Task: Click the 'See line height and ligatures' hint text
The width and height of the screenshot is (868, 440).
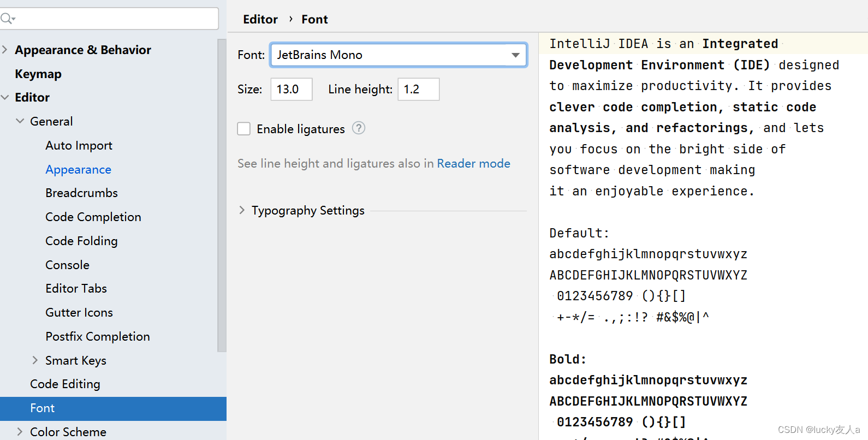Action: tap(336, 164)
